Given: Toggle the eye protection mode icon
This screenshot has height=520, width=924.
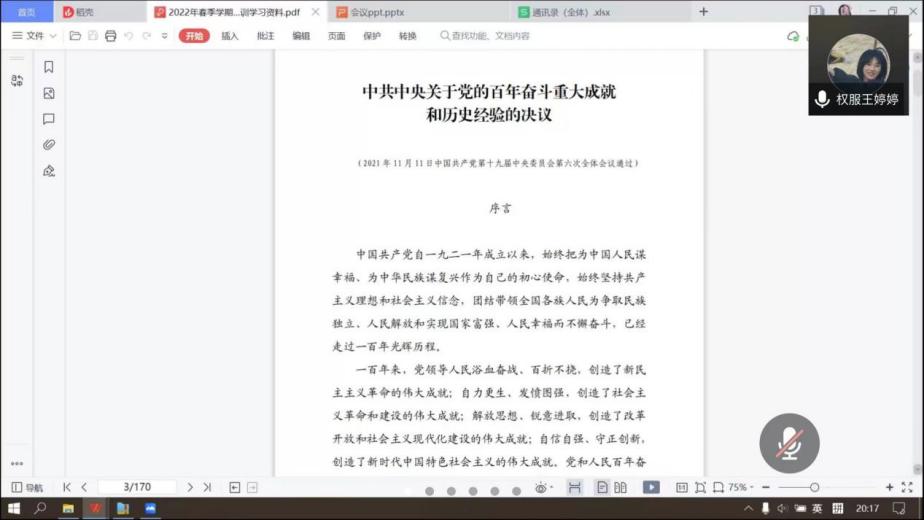Looking at the screenshot, I should tap(541, 488).
